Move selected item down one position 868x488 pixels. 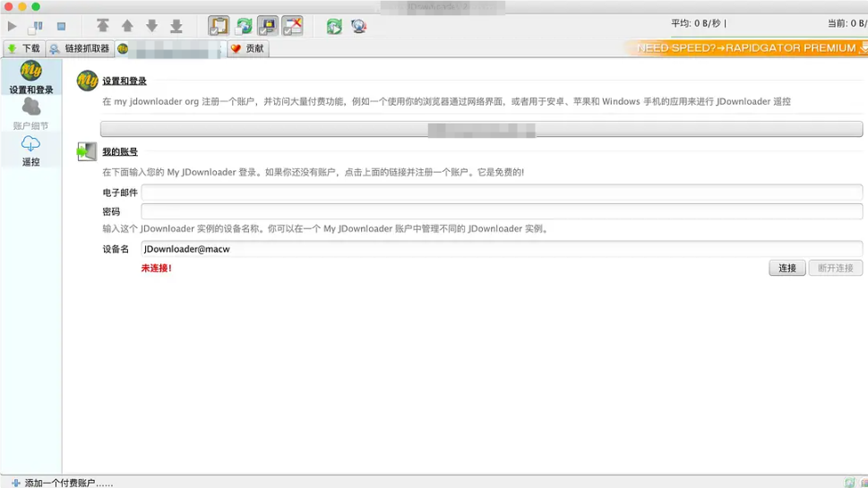(151, 26)
